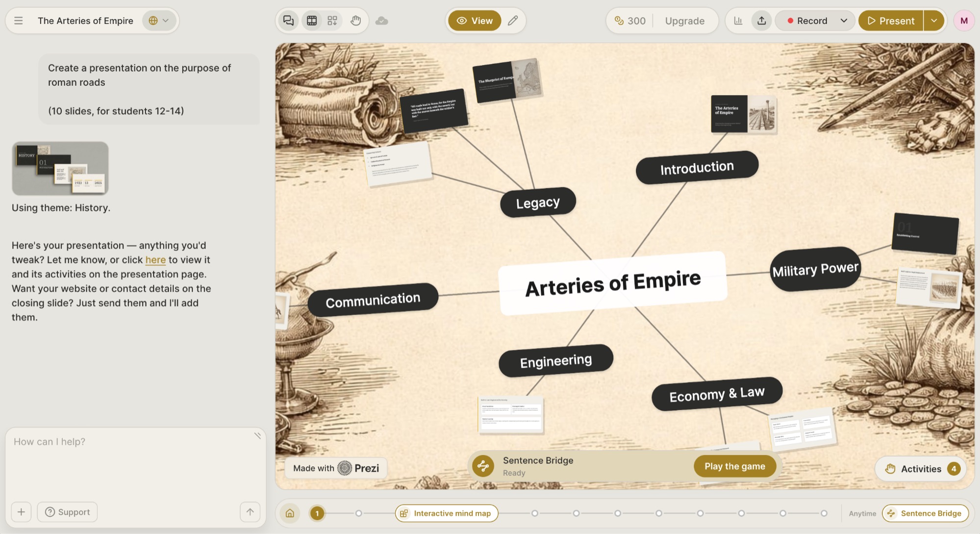This screenshot has height=534, width=980.
Task: Follow the 'here' link in chat
Action: pos(155,260)
